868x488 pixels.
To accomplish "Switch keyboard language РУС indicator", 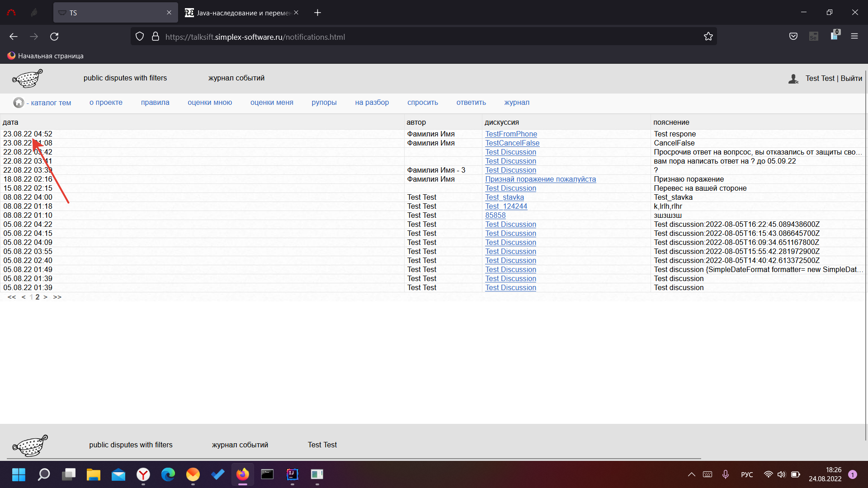I will click(x=747, y=474).
